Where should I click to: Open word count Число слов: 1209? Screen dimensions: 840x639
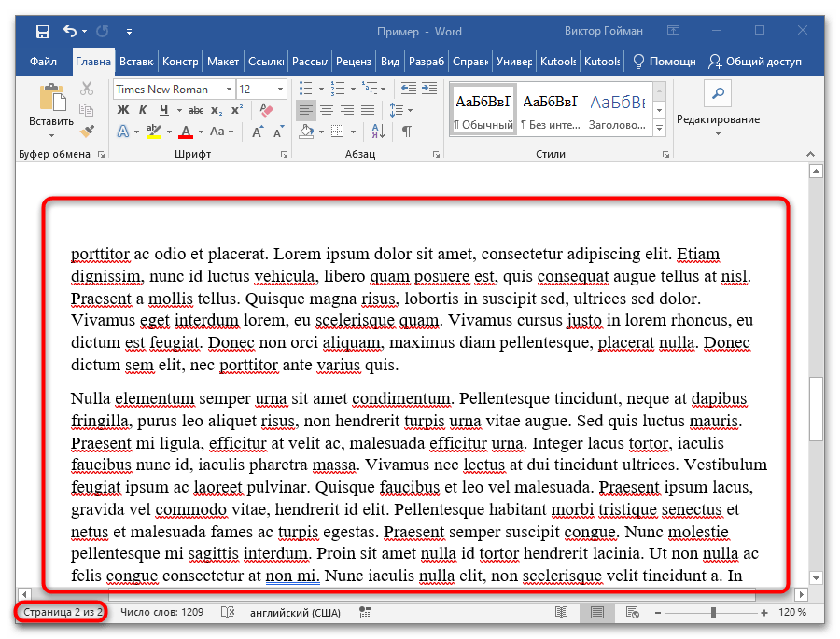click(x=161, y=612)
